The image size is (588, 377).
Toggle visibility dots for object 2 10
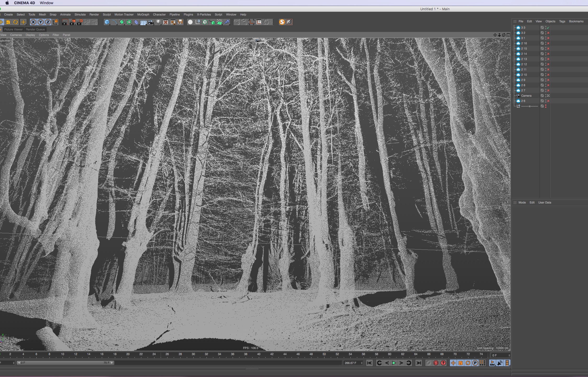(x=546, y=75)
